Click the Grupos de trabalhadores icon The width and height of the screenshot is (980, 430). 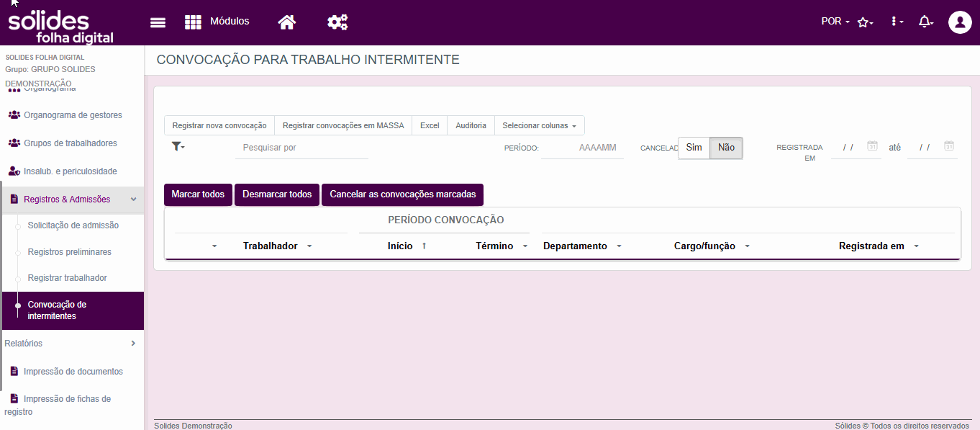[14, 143]
